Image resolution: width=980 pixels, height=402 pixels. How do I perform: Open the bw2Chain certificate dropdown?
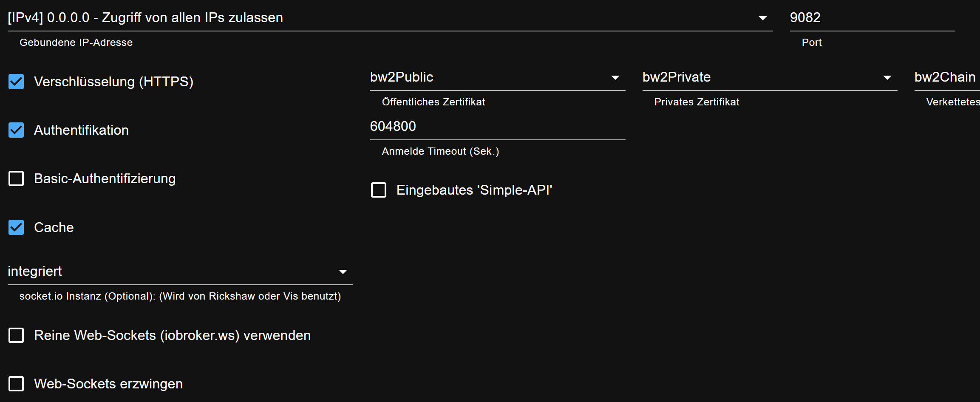pos(945,77)
